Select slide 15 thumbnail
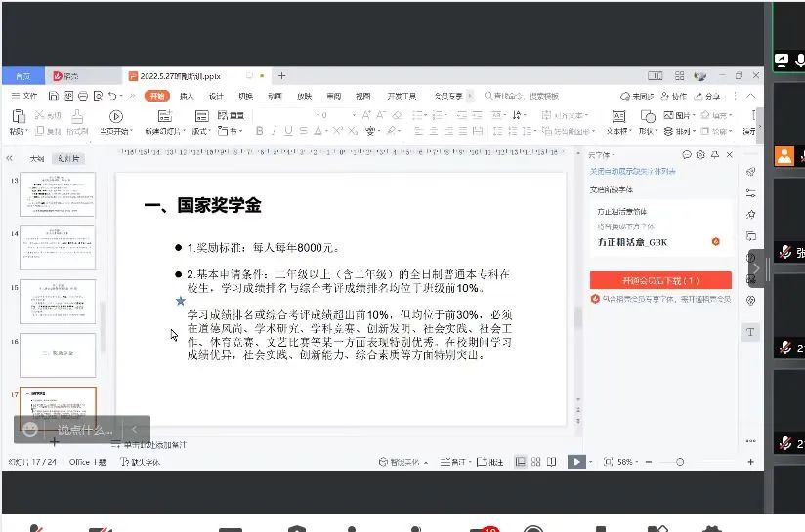This screenshot has height=532, width=805. point(58,302)
